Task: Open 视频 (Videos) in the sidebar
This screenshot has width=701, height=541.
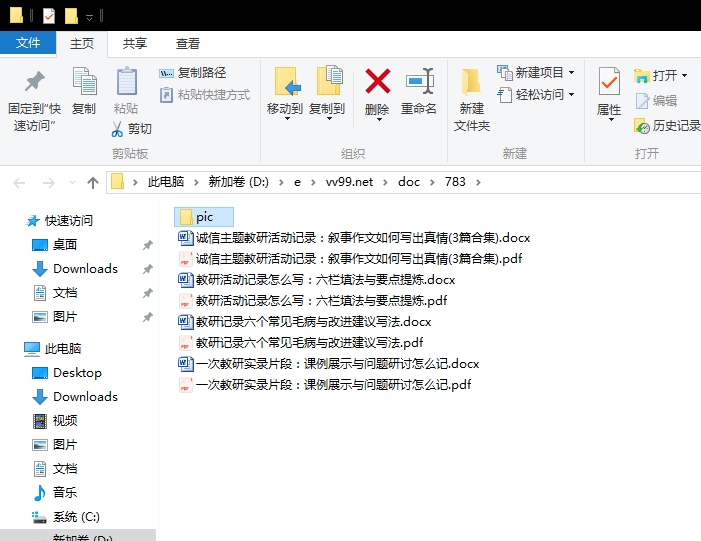Action: [x=55, y=421]
